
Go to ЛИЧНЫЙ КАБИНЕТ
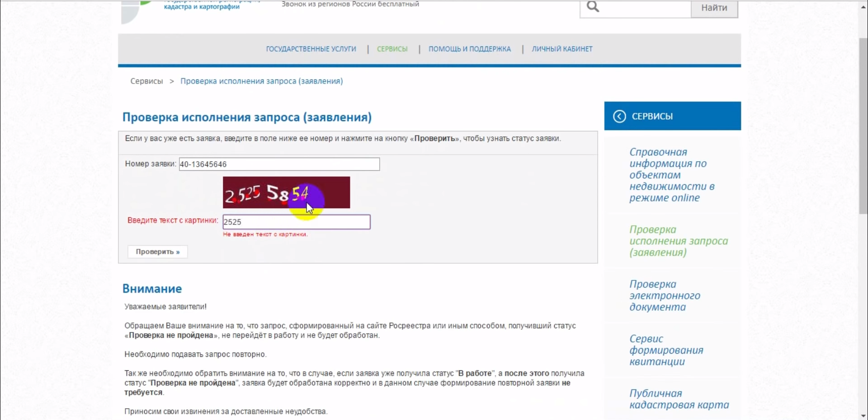562,49
